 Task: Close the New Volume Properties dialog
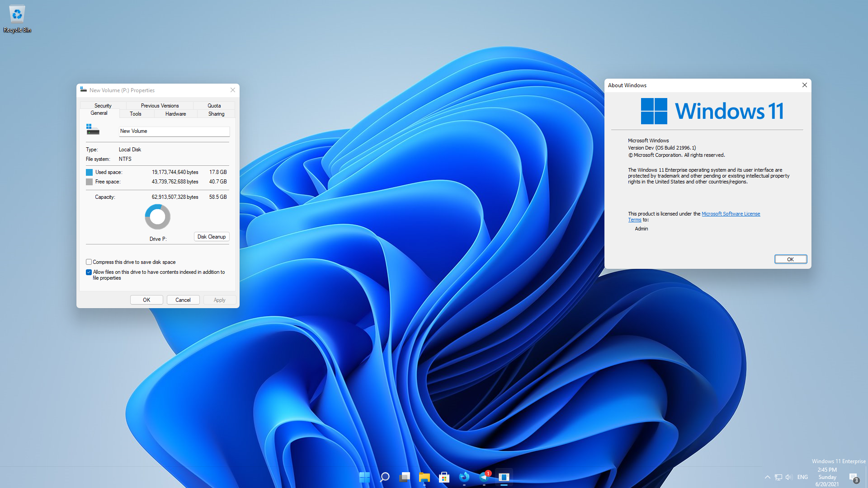233,90
